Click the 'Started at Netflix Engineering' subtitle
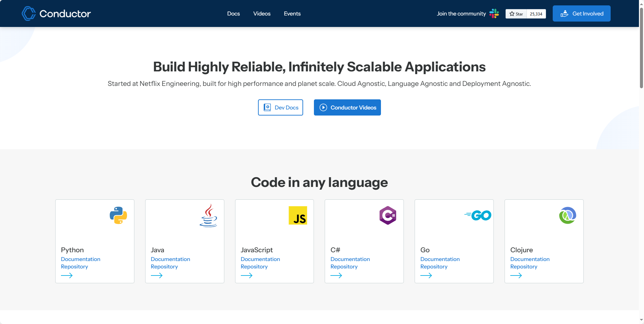Viewport: 644px width, 324px height. pyautogui.click(x=319, y=84)
